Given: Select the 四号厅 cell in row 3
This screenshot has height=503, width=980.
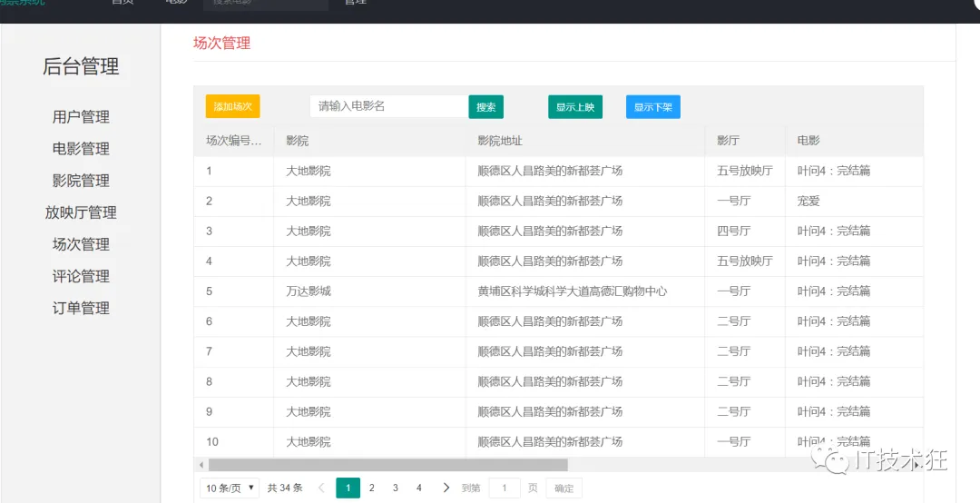Looking at the screenshot, I should [x=745, y=232].
